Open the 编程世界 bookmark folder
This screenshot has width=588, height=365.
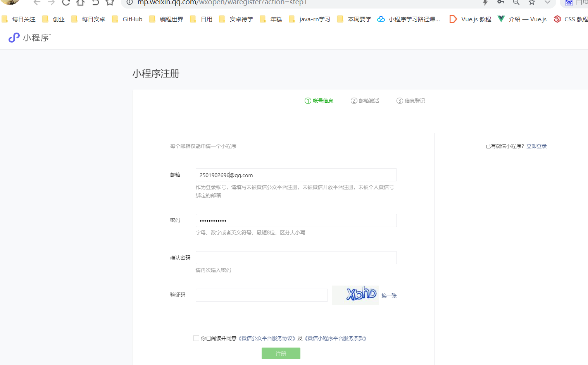pyautogui.click(x=166, y=19)
